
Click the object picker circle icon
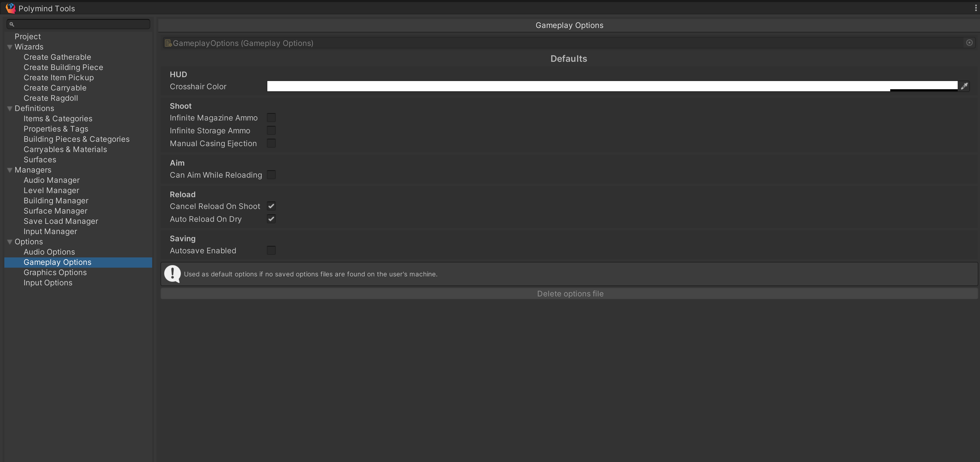[x=969, y=43]
